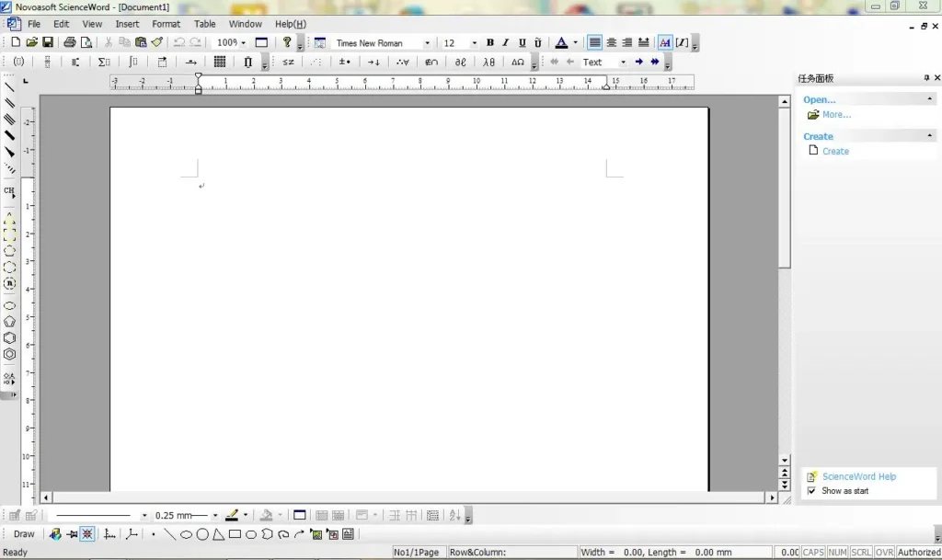
Task: Open the summation symbol template
Action: click(104, 62)
